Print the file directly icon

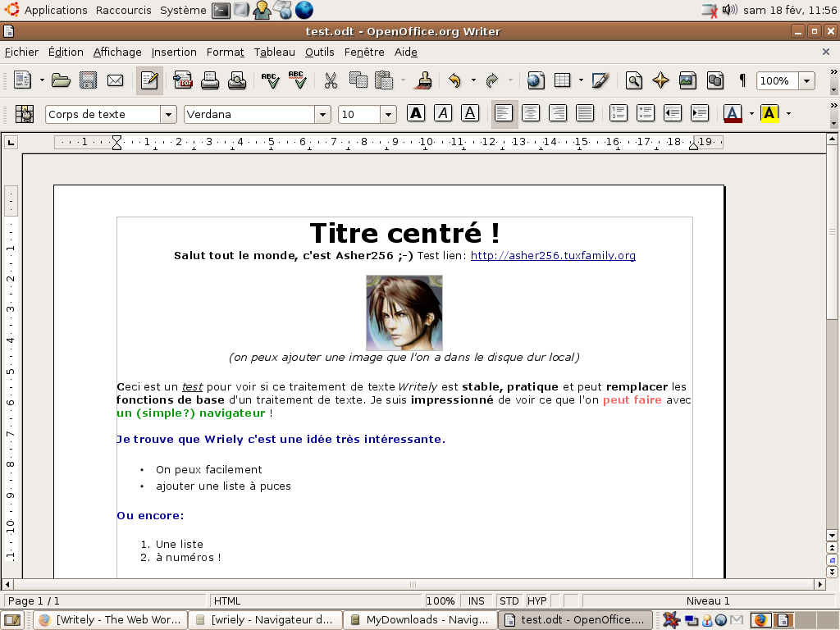click(209, 80)
